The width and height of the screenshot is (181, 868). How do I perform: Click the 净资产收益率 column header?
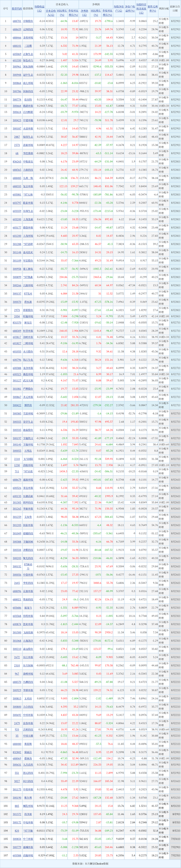click(x=130, y=9)
